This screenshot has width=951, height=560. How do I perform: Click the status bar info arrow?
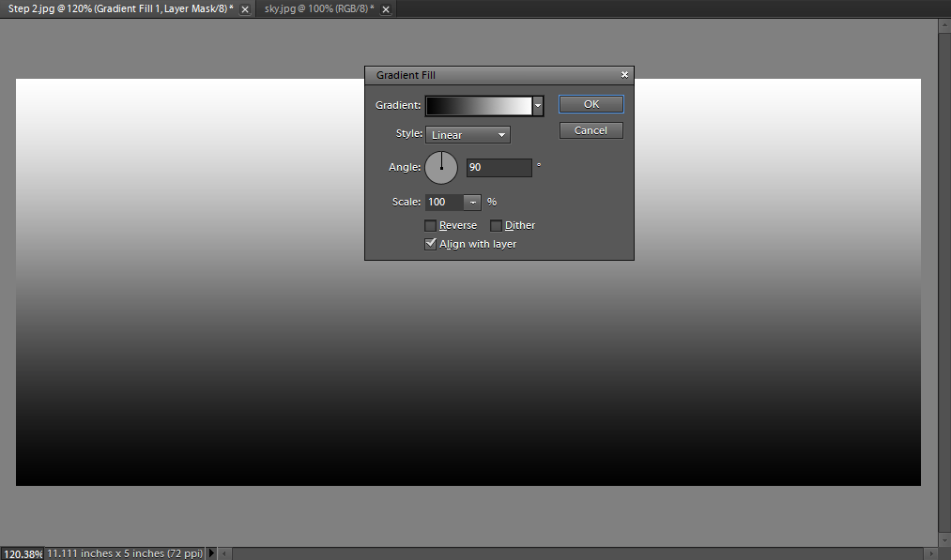pyautogui.click(x=211, y=553)
